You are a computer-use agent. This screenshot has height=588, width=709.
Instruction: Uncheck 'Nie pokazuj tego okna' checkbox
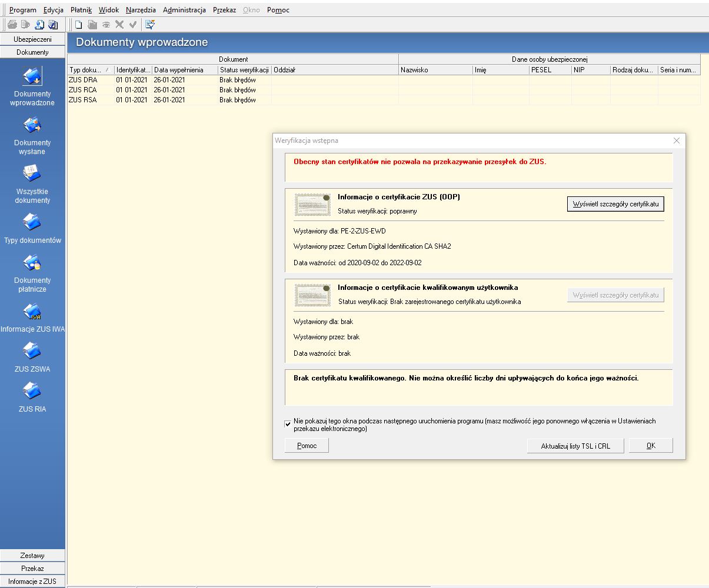click(288, 424)
